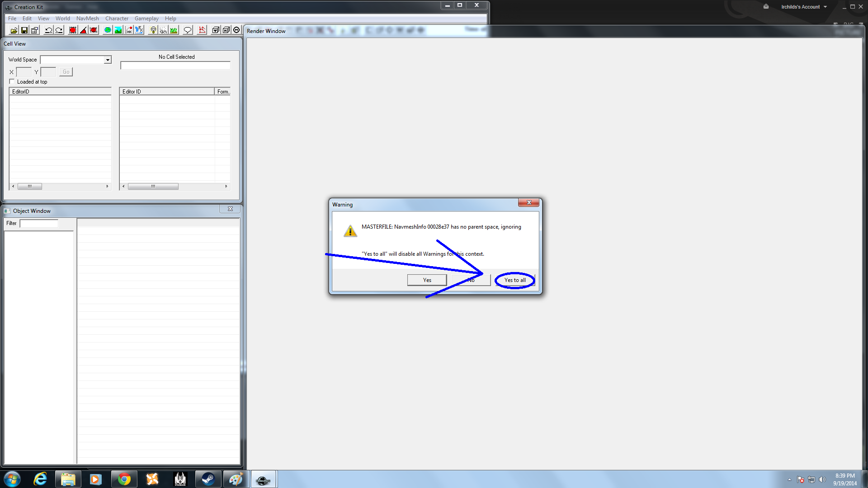This screenshot has width=868, height=488.
Task: Click the save floppy disk icon
Action: (x=24, y=30)
